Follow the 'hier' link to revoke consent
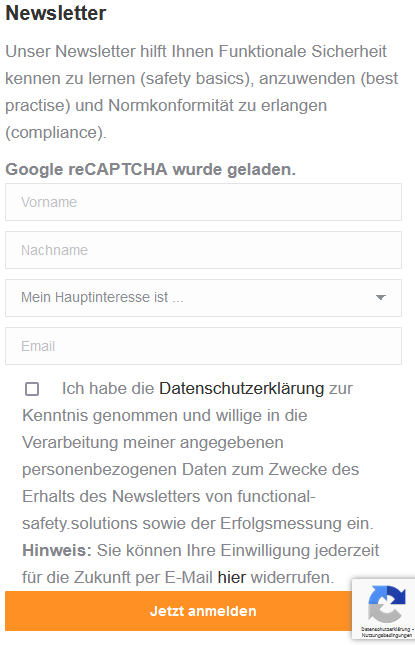The image size is (415, 645). click(232, 577)
